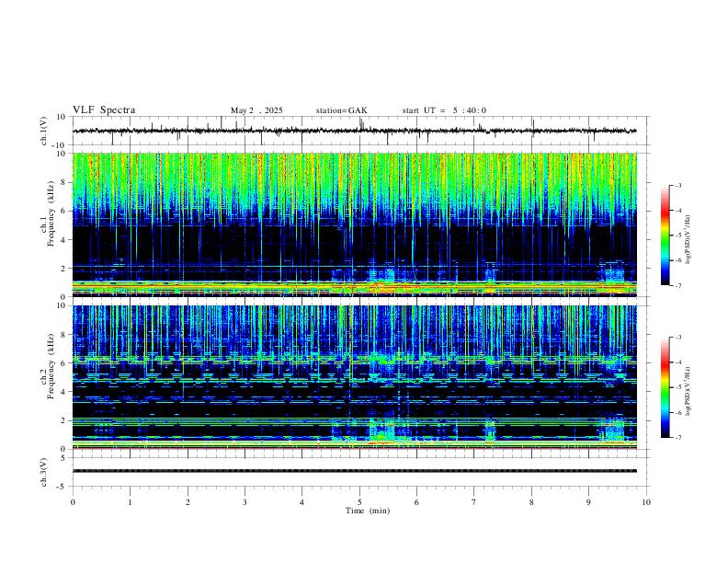Click time axis tick label "10"
Screen dimensions: 728x563
(x=646, y=502)
